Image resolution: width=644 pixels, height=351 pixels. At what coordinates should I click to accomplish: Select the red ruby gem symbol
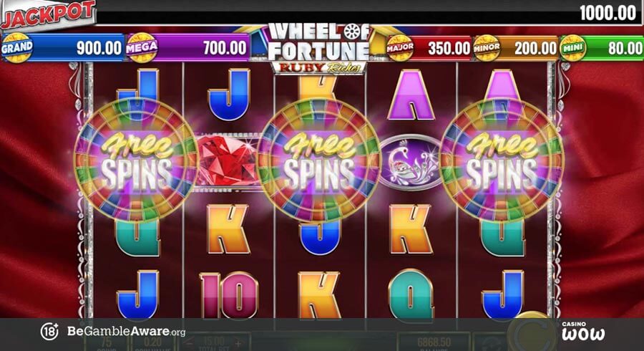click(228, 162)
